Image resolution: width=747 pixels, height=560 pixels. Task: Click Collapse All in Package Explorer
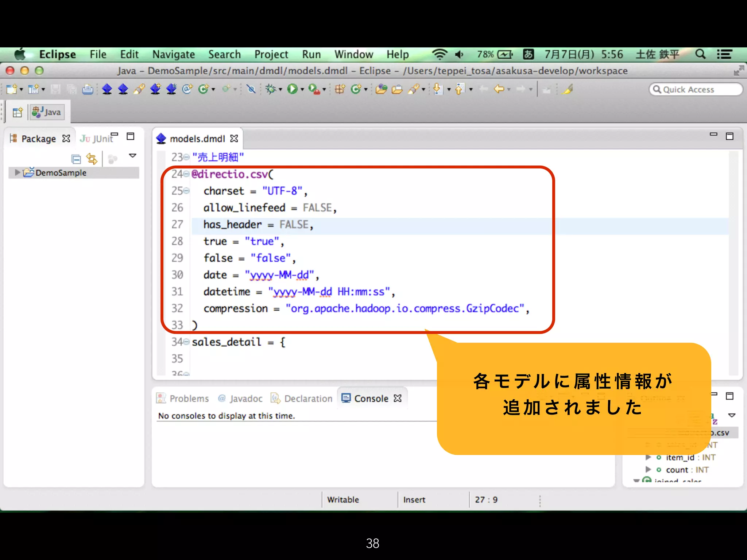point(76,159)
